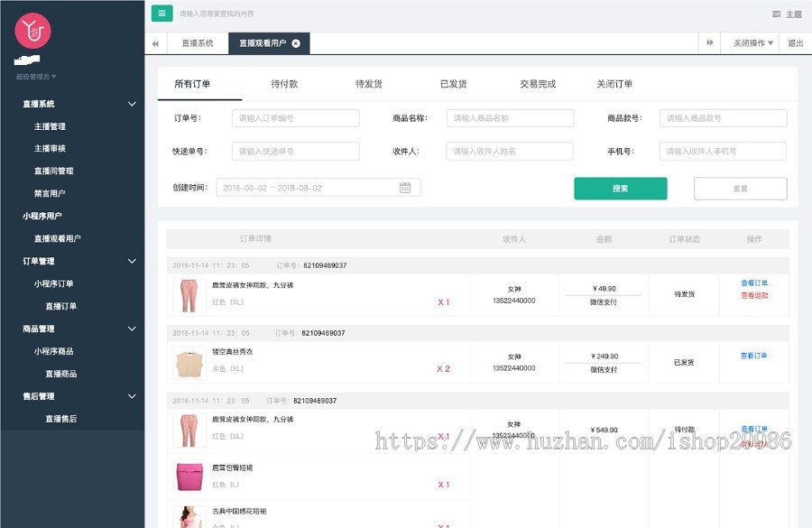Open 小程序商品 in the sidebar
812x528 pixels.
54,351
